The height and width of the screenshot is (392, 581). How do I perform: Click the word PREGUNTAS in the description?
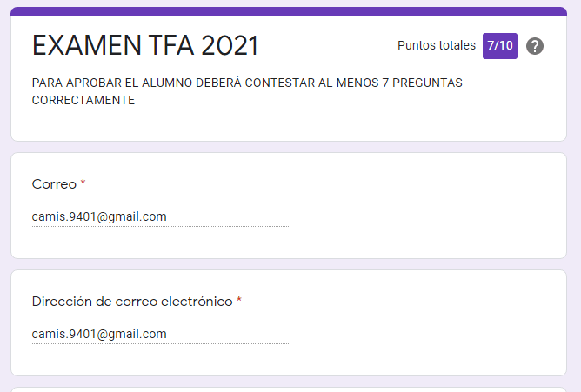tap(427, 83)
